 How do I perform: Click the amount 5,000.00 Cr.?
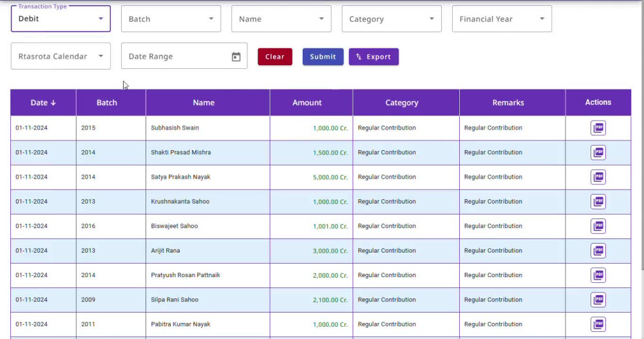point(330,177)
